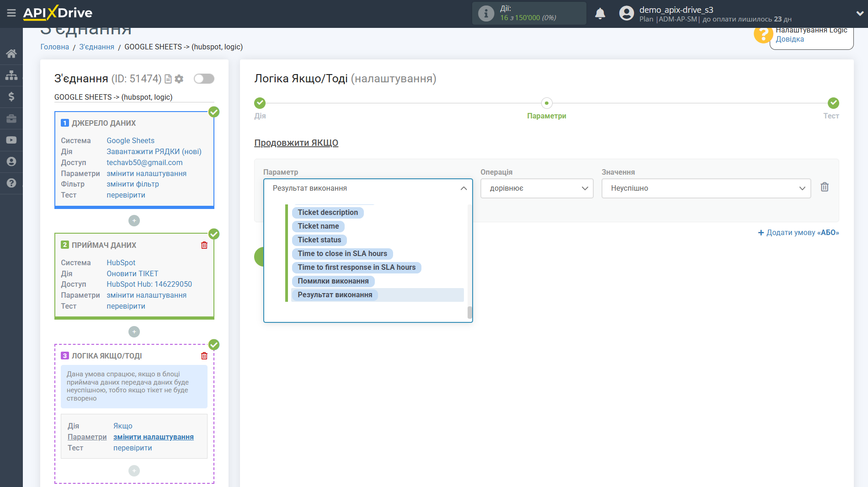Click the user avatar icon
The image size is (868, 487).
626,13
